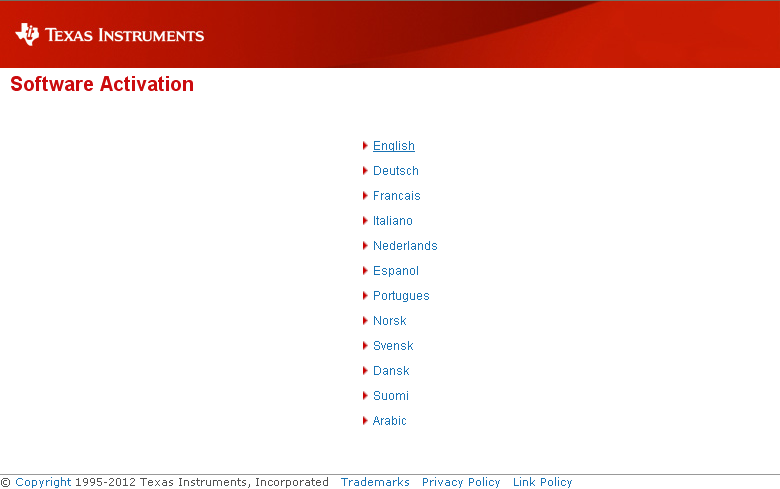The height and width of the screenshot is (489, 780).
Task: Open the Espanol language link
Action: (395, 271)
